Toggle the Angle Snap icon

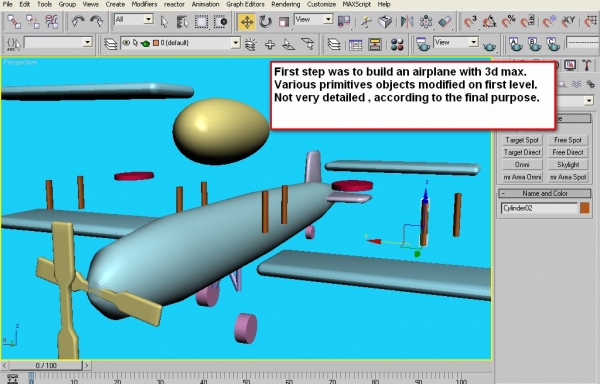pos(489,22)
